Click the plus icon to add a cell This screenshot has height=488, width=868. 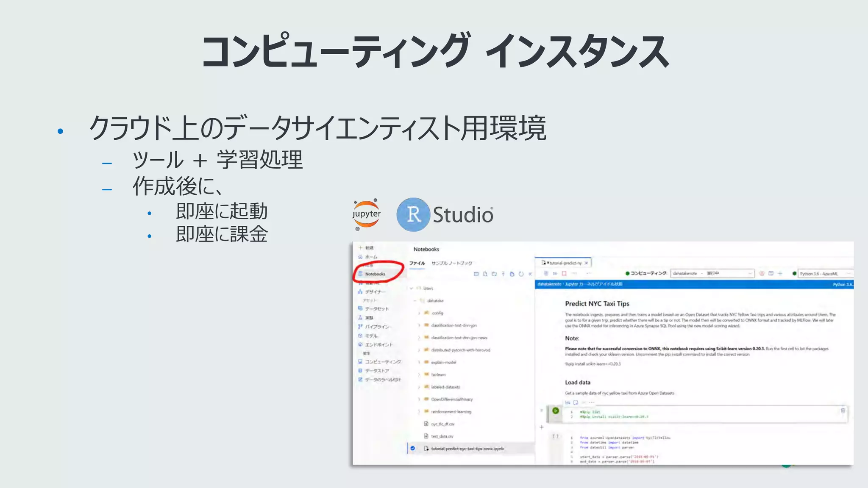click(x=541, y=427)
